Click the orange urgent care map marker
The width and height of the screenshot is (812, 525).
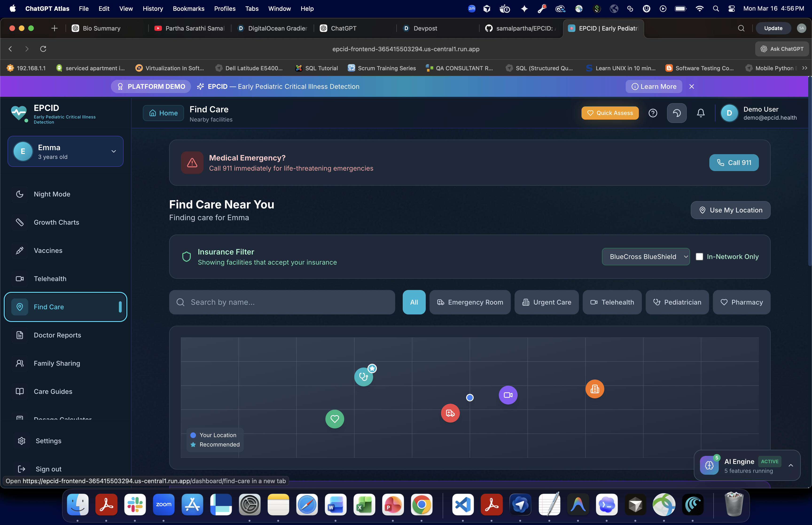(595, 389)
